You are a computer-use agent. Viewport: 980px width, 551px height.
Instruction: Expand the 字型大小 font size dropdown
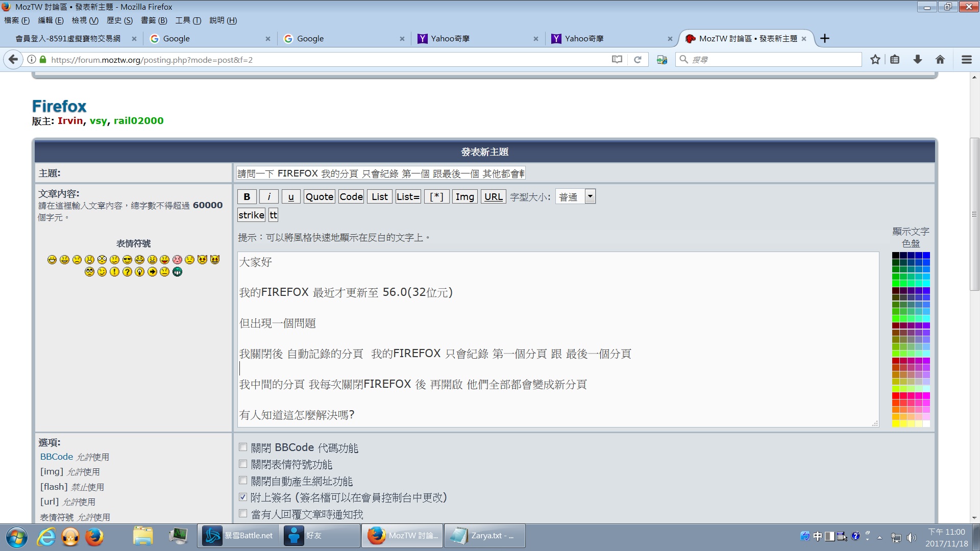pos(590,196)
